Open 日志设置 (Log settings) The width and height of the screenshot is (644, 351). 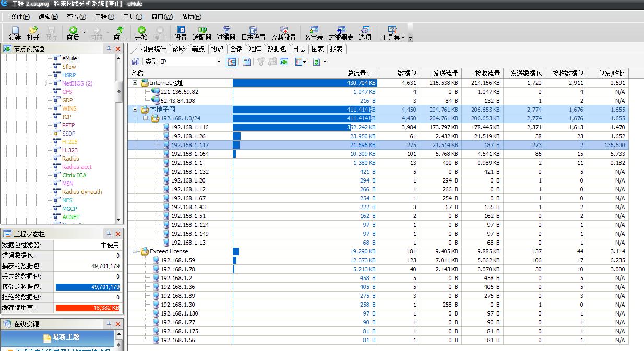253,33
